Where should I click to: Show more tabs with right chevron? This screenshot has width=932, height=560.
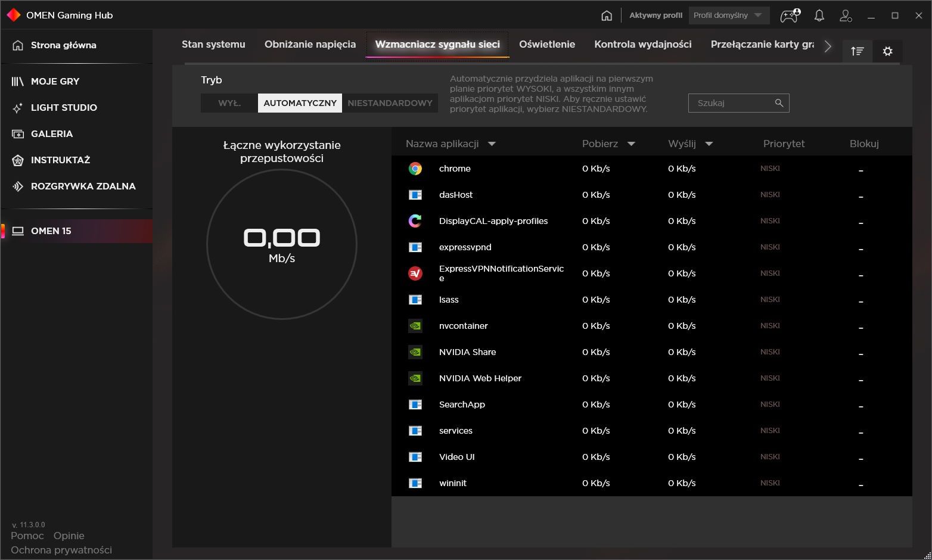828,46
